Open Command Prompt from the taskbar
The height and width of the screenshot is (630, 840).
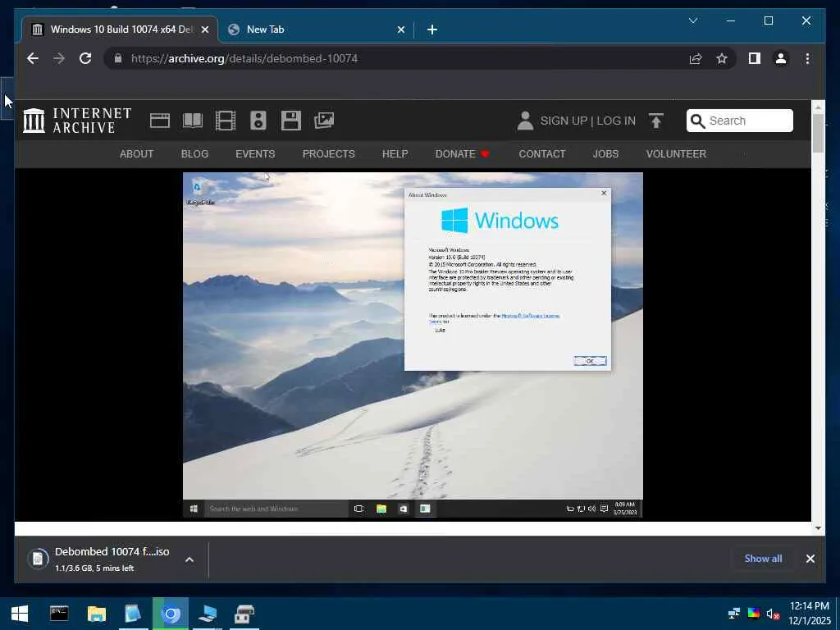coord(59,614)
